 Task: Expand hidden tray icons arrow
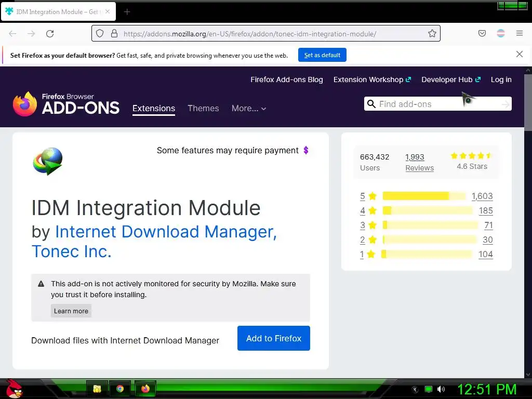(415, 390)
